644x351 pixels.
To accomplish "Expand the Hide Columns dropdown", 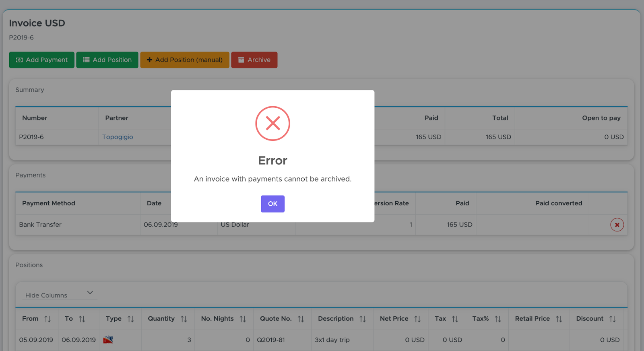I will (60, 295).
